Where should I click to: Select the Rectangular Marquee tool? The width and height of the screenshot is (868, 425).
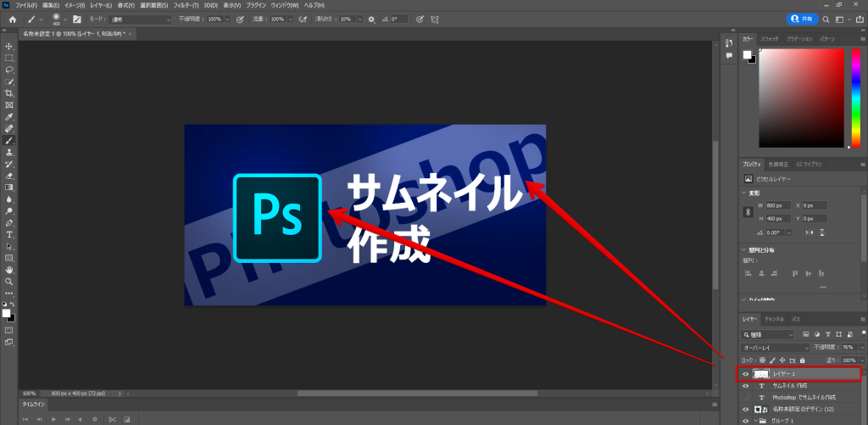(8, 58)
